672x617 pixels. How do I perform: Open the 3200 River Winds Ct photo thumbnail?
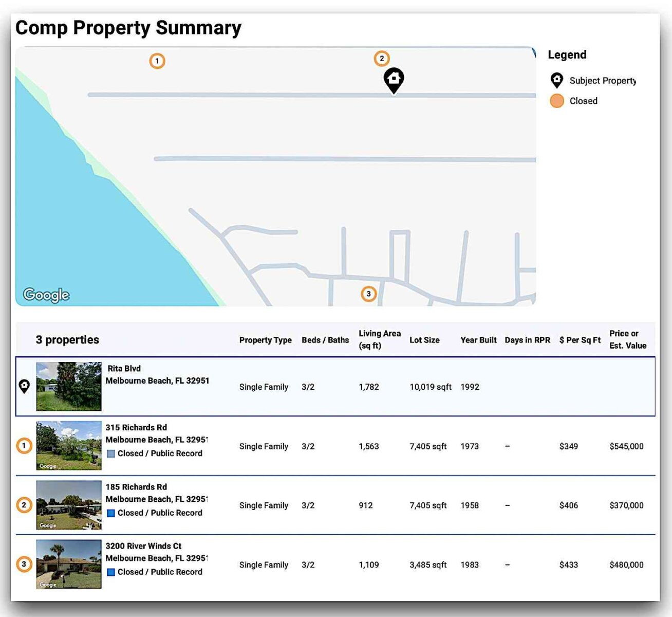coord(69,564)
